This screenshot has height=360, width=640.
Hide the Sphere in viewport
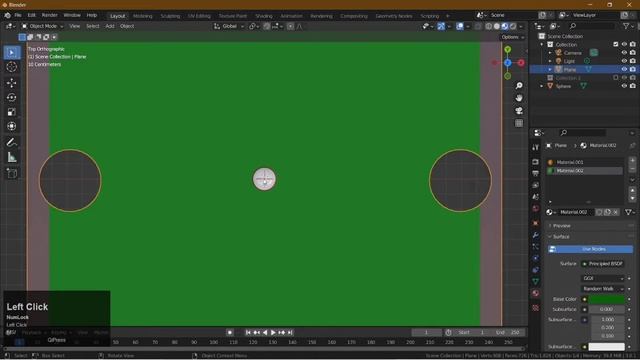point(624,86)
